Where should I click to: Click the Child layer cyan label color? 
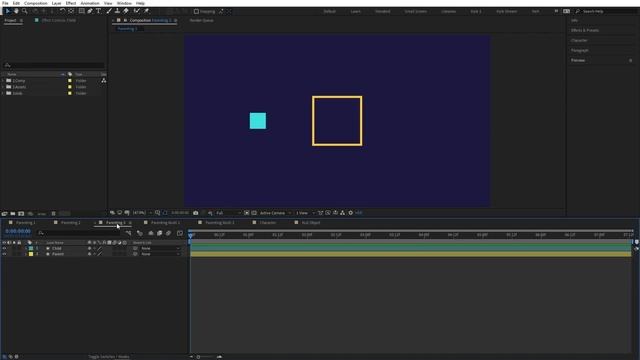[31, 248]
